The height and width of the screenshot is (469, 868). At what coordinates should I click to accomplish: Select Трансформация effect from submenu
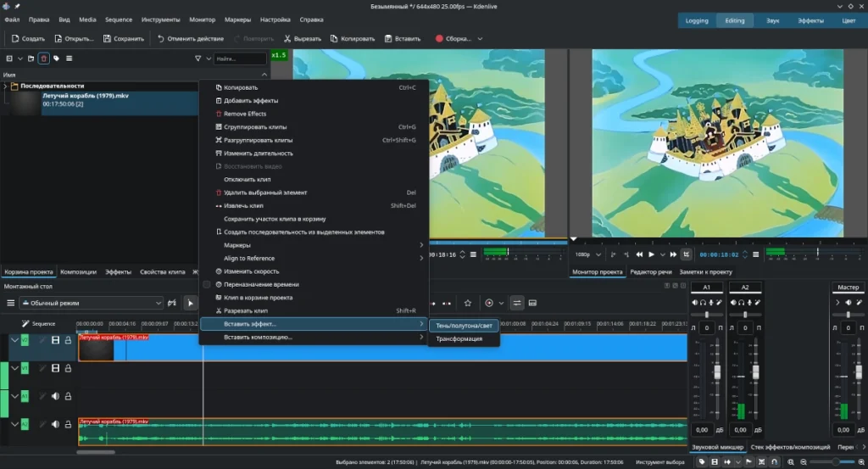point(464,339)
